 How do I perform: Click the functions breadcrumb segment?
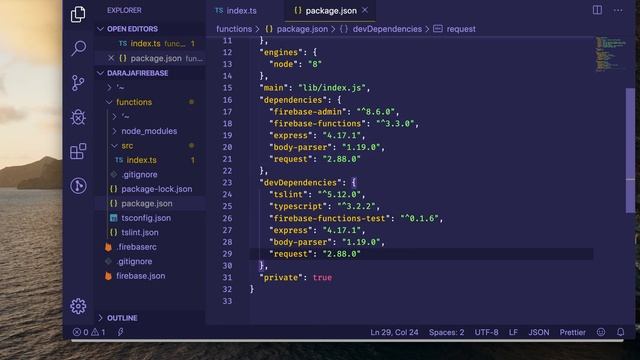234,29
